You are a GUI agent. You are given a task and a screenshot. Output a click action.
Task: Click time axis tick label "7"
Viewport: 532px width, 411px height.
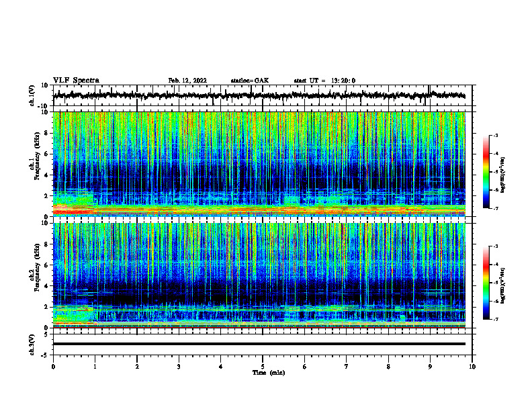[347, 367]
